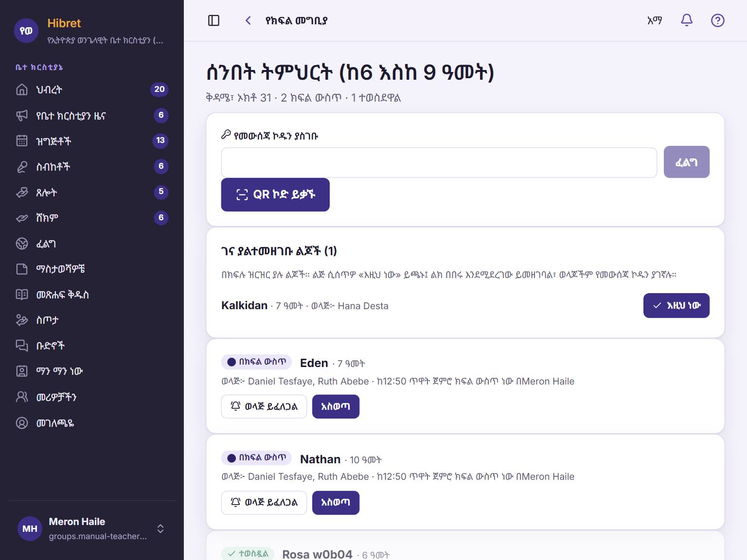The width and height of the screenshot is (747, 560).
Task: Click the ማን ማን ነው directory icon
Action: coord(22,371)
